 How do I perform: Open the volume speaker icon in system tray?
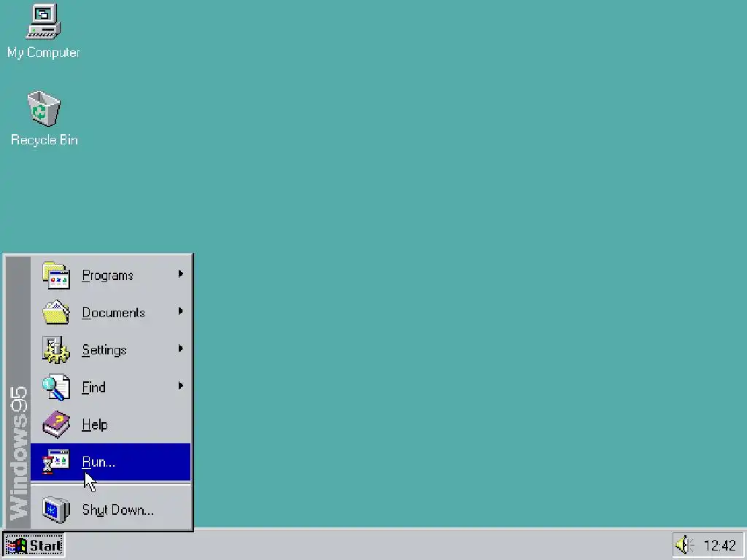(x=684, y=545)
